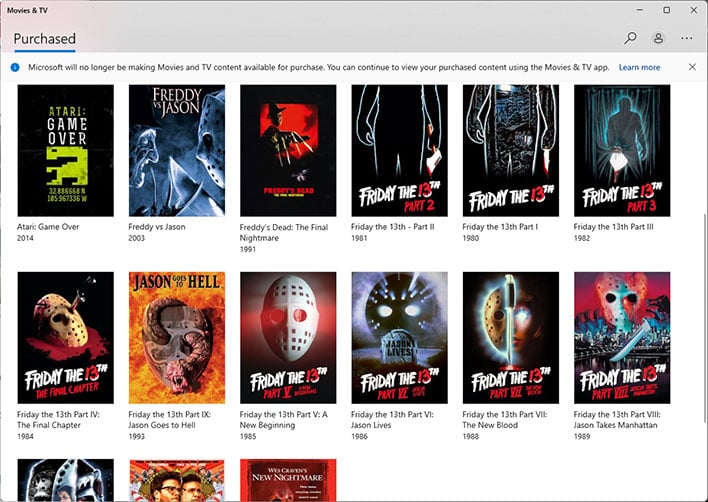Click the year 2014 under Atari
The image size is (708, 502).
tap(25, 238)
